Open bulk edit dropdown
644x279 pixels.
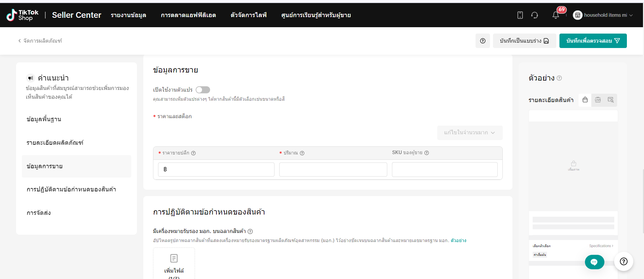469,133
